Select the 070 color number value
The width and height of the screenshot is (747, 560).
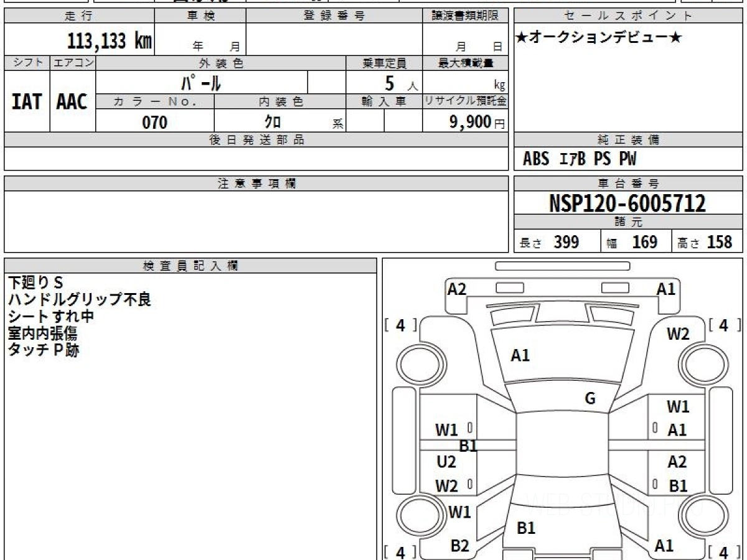click(155, 123)
